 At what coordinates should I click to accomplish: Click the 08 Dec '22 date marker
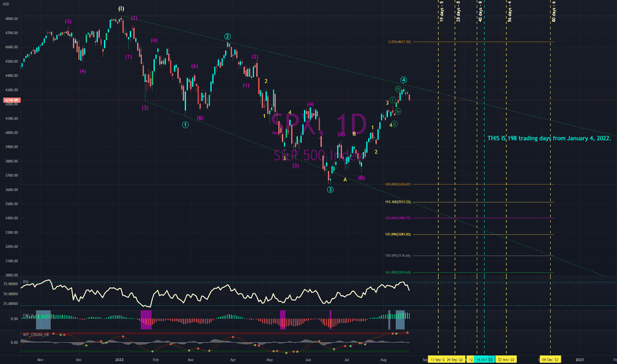[x=550, y=359]
